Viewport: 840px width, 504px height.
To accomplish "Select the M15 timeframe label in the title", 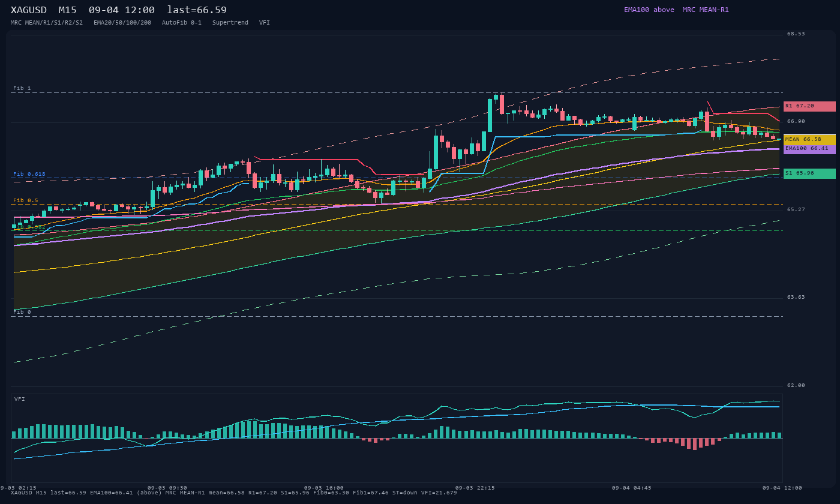I will (x=67, y=10).
